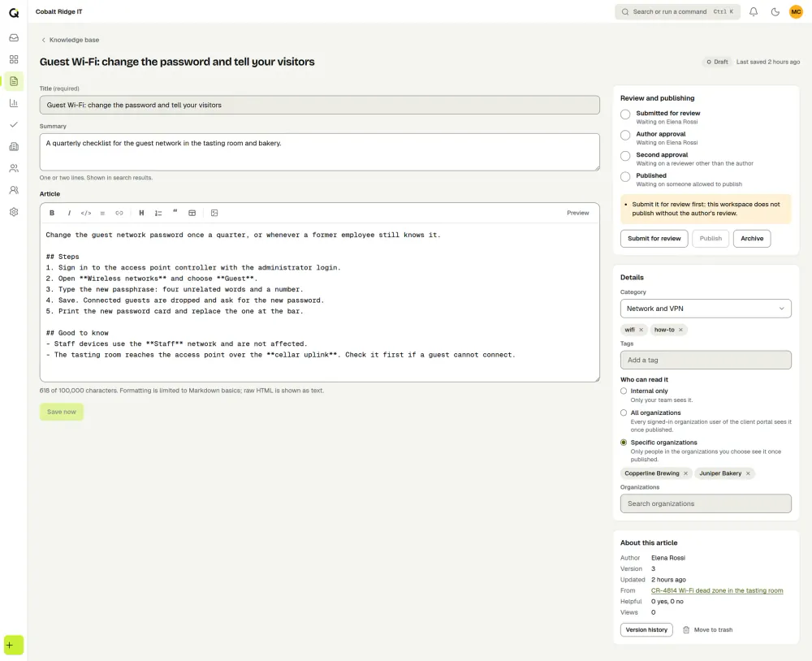Remove Copperline Brewing from organizations
This screenshot has height=661, width=812.
point(685,473)
